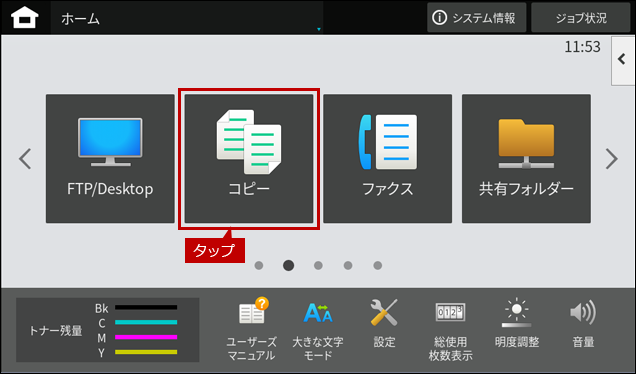Open 設定 settings wrench icon
The image size is (636, 374).
click(x=384, y=325)
